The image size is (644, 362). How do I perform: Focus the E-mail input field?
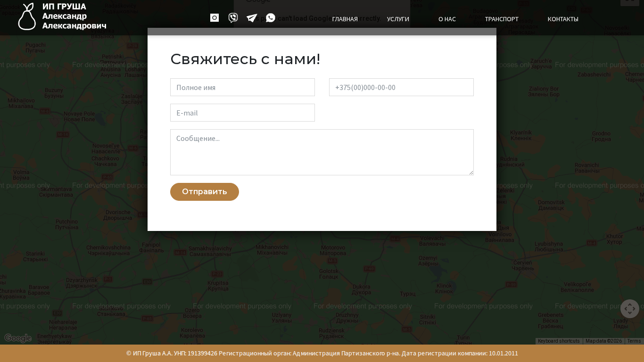click(242, 113)
